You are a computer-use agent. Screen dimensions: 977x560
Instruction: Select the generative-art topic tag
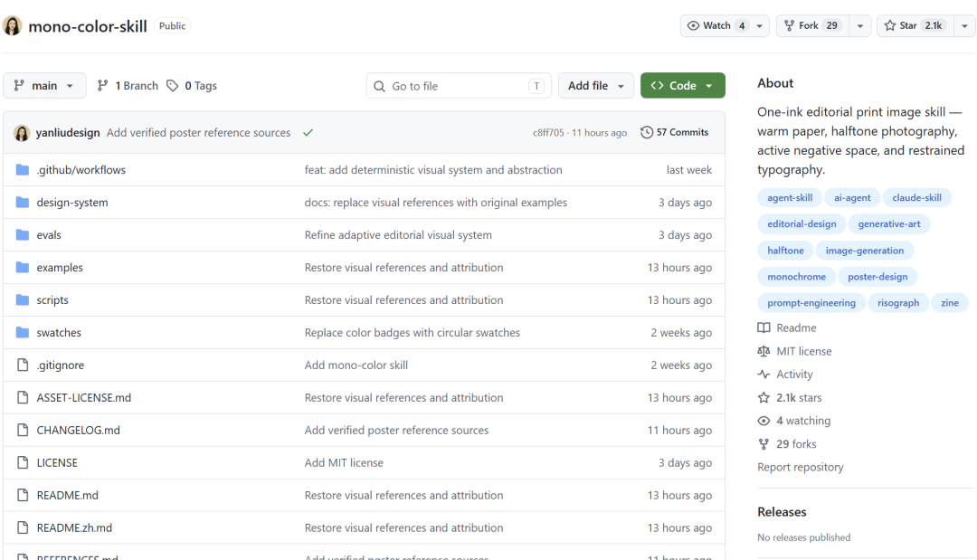coord(889,224)
